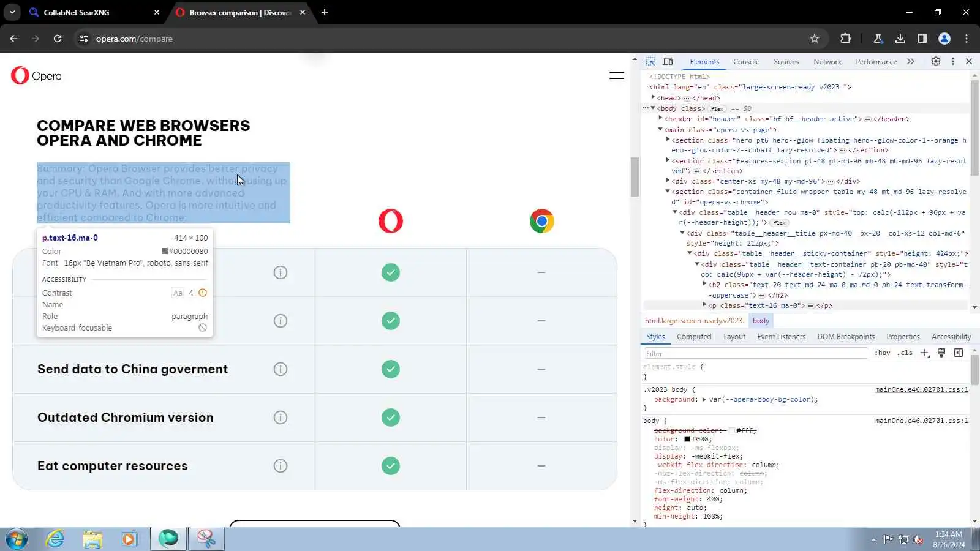This screenshot has width=980, height=551.
Task: Toggle the .cls element classes panel
Action: coord(905,353)
